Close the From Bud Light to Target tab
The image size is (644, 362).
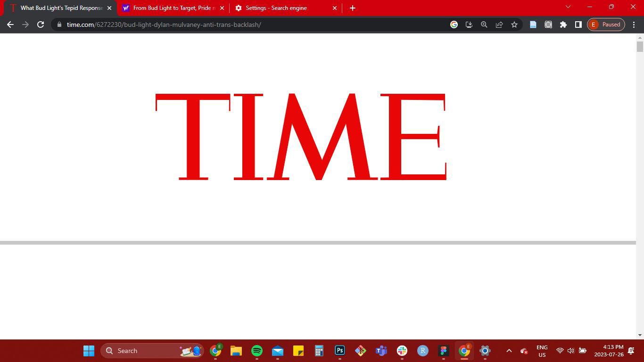tap(222, 8)
